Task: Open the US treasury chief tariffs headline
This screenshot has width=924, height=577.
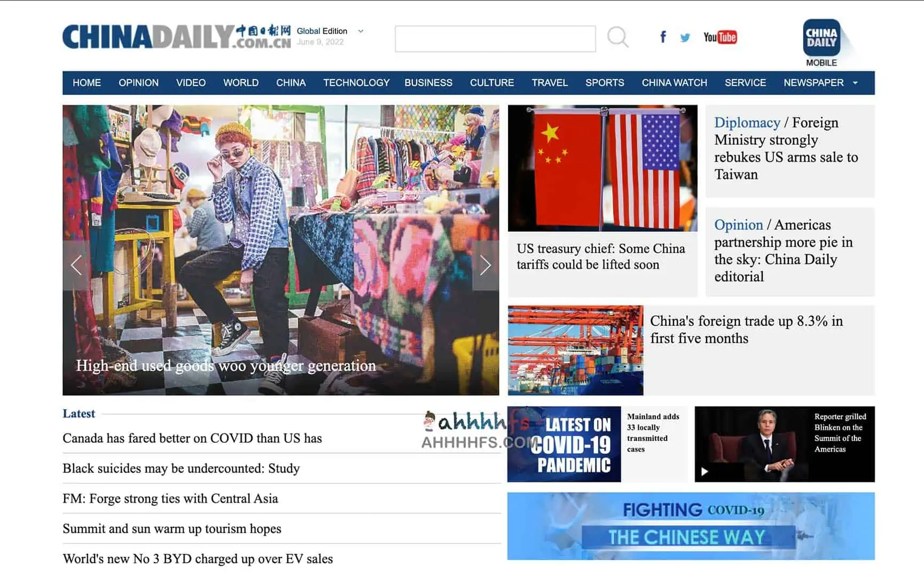Action: pos(600,256)
